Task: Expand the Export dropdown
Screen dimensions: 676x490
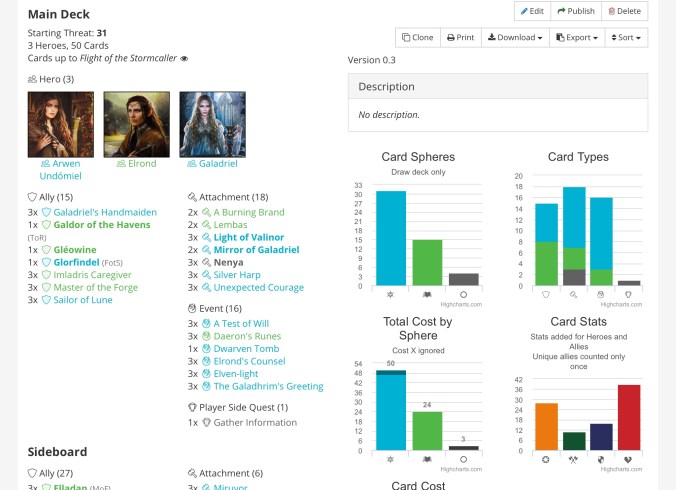Action: click(x=576, y=38)
